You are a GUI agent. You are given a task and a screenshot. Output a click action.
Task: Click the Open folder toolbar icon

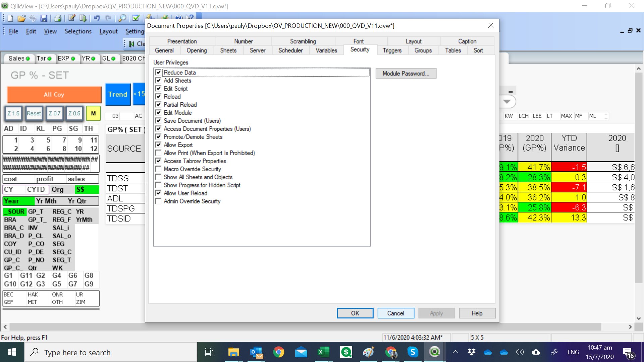[x=21, y=18]
